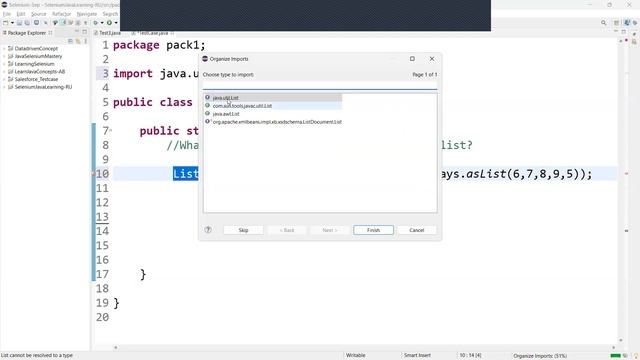The height and width of the screenshot is (360, 640).
Task: Focus the type filter field in dialog
Action: [x=320, y=85]
